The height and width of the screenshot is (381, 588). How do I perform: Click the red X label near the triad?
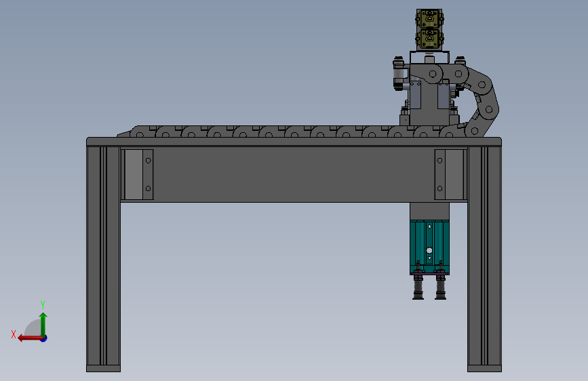pyautogui.click(x=14, y=334)
